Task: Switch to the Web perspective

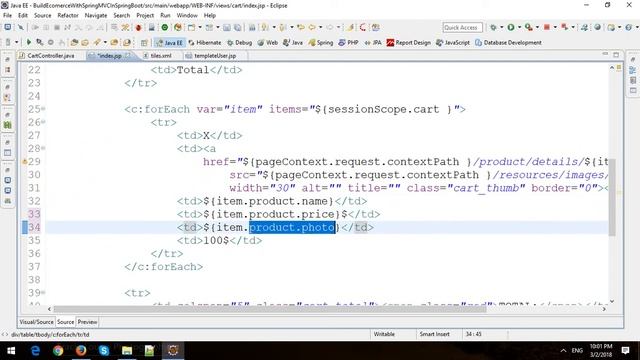Action: [267, 42]
